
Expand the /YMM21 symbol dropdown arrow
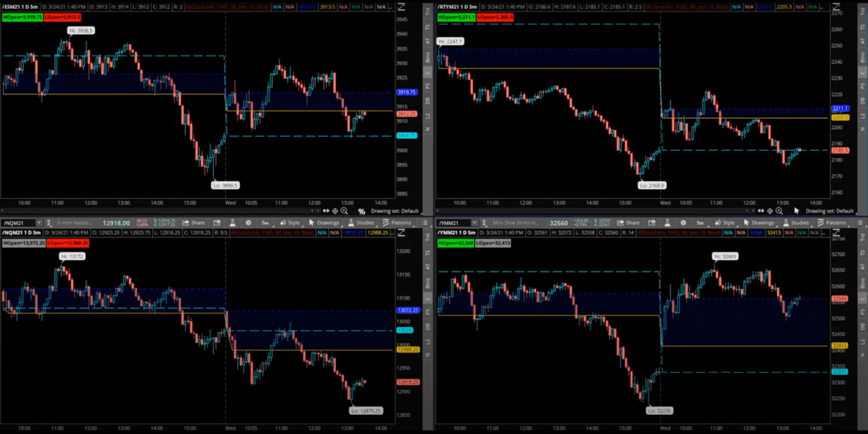coord(474,223)
